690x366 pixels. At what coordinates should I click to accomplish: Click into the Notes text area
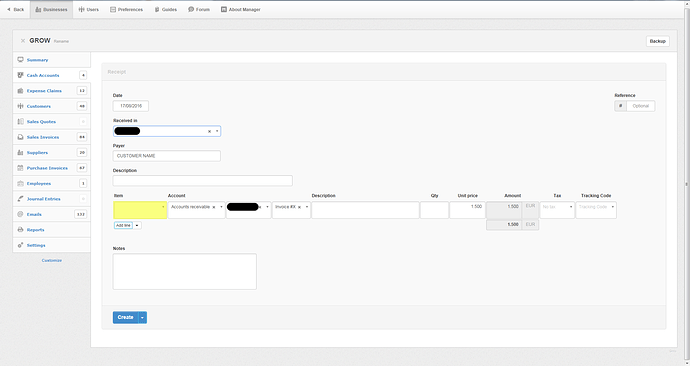pyautogui.click(x=184, y=271)
